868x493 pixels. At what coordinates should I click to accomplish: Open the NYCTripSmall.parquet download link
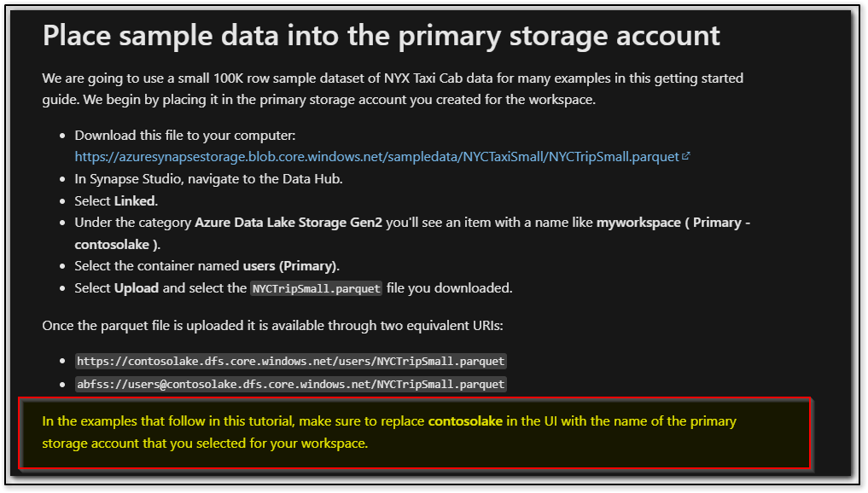376,157
